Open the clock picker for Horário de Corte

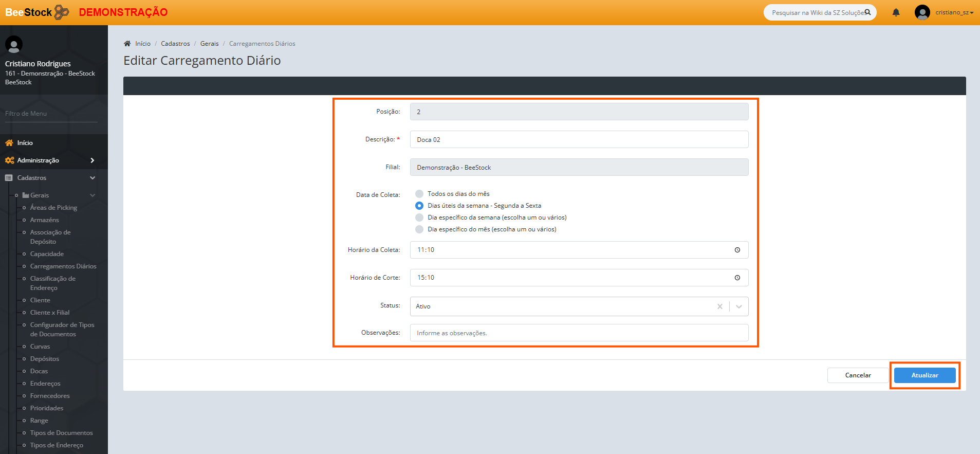(x=737, y=278)
